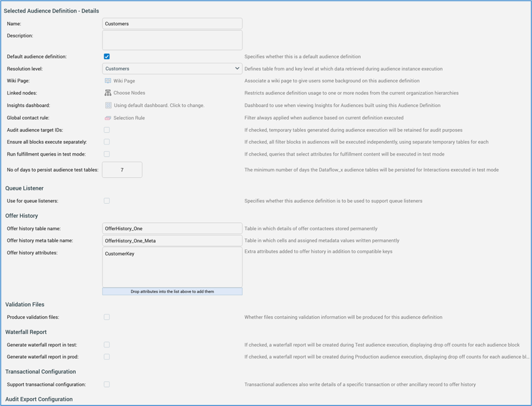Open the Resolution level dropdown

pos(172,69)
